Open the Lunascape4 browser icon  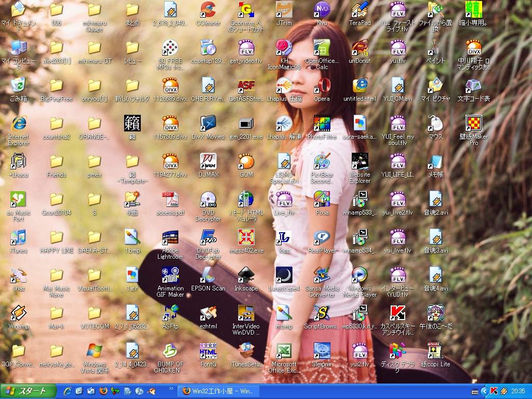point(284,275)
